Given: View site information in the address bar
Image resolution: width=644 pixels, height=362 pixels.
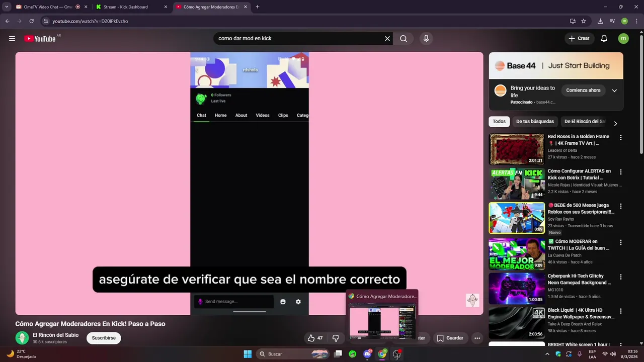Looking at the screenshot, I should [46, 21].
